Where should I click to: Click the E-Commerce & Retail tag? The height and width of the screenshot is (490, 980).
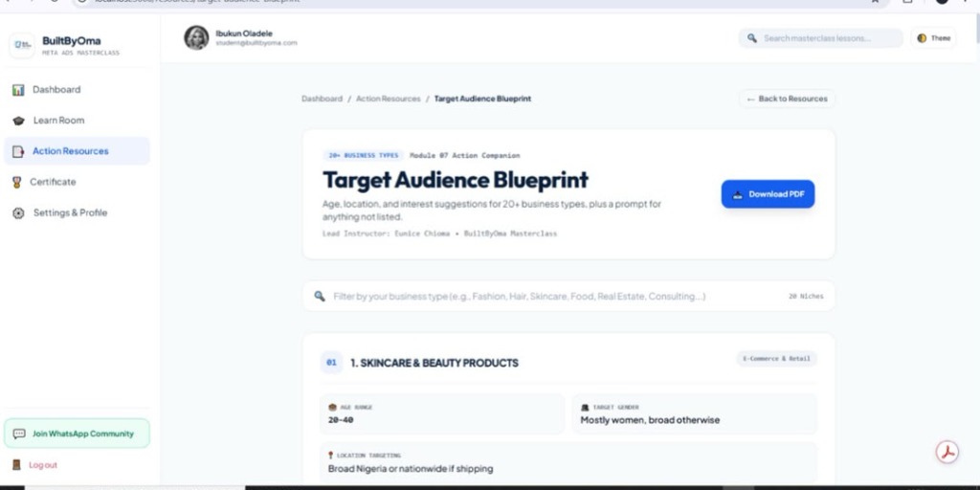tap(776, 359)
